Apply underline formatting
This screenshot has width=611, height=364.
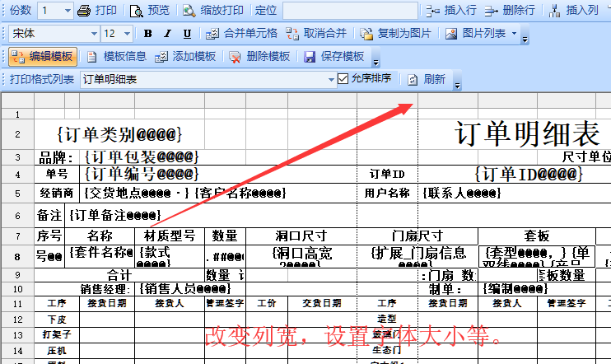point(187,34)
